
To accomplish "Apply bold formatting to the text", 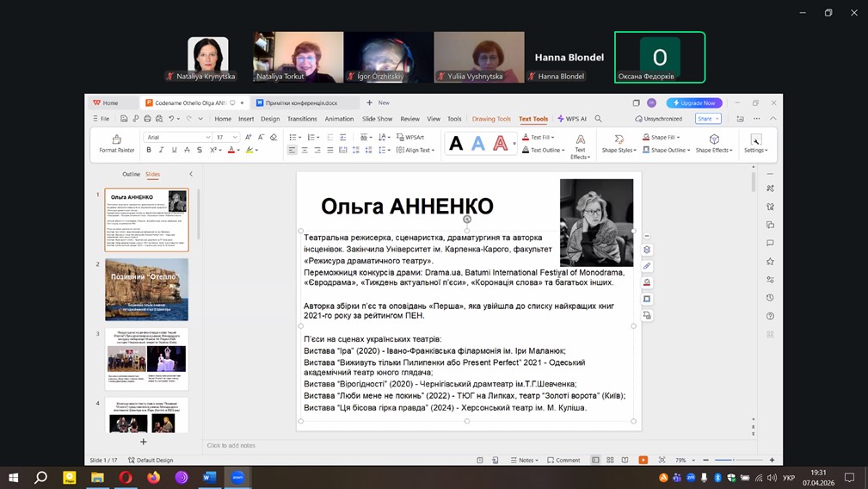I will tap(149, 150).
